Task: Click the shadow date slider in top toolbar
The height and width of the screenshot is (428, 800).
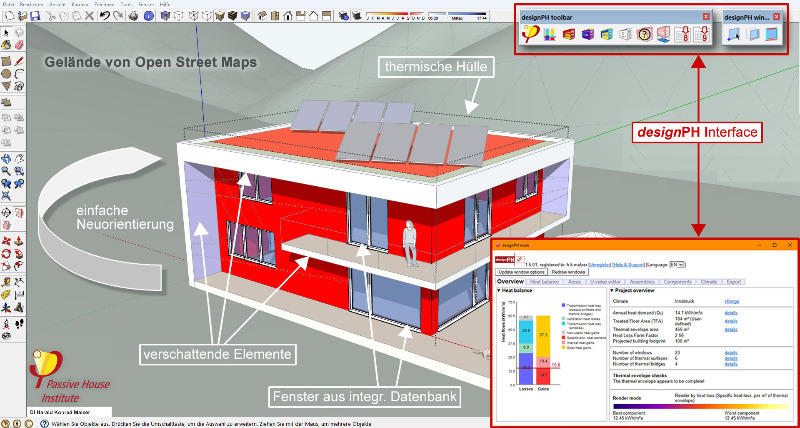Action: tap(396, 17)
